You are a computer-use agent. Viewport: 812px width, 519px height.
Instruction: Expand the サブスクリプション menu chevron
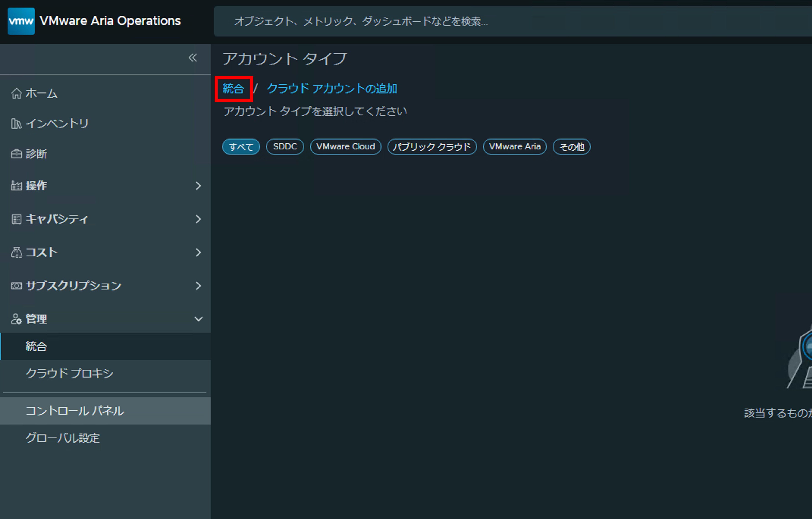pyautogui.click(x=198, y=286)
